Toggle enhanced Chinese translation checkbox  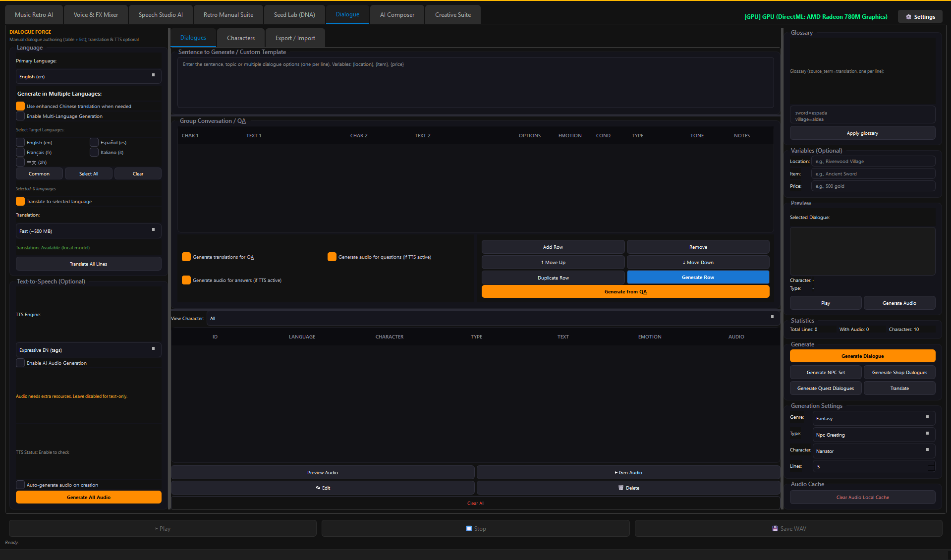coord(20,106)
